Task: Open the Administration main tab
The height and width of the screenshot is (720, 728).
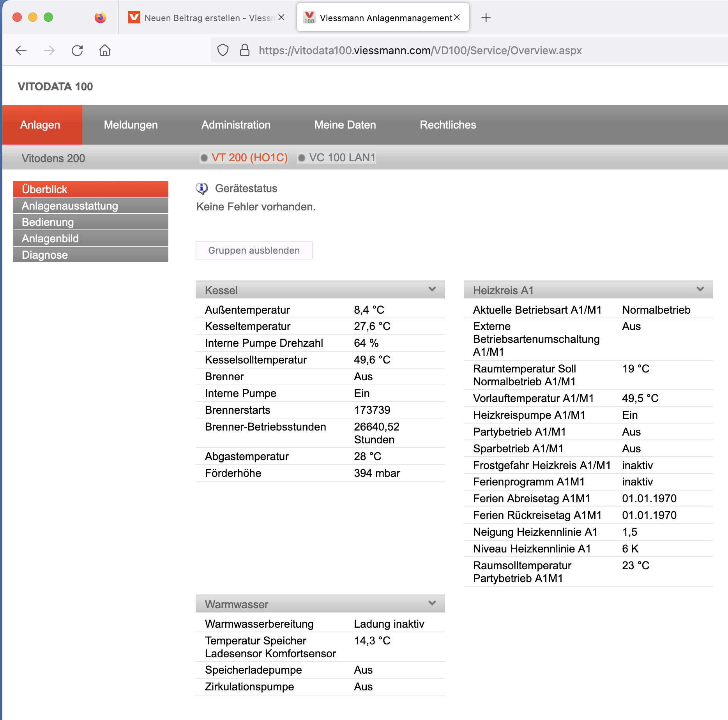Action: click(x=236, y=125)
